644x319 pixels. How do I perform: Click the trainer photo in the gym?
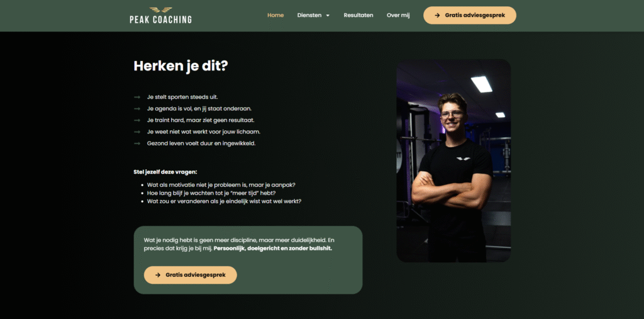click(x=454, y=160)
